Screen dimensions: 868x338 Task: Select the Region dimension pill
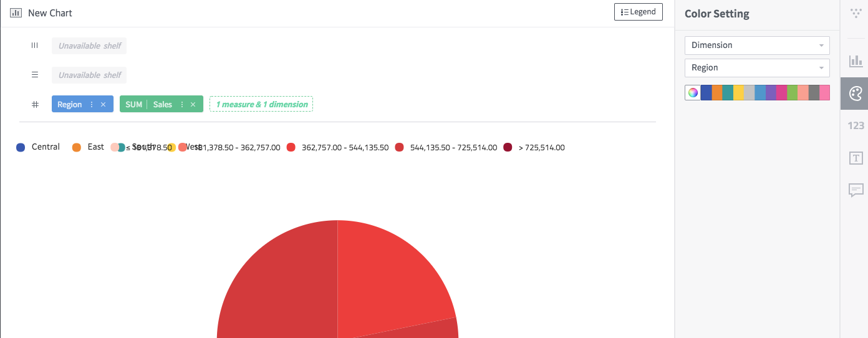[x=70, y=104]
